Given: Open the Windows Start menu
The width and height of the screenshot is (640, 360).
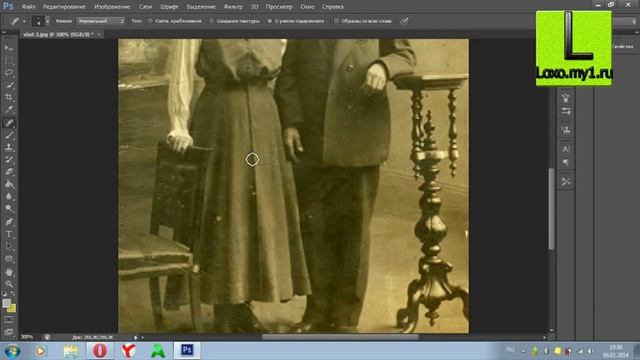Looking at the screenshot, I should [12, 351].
